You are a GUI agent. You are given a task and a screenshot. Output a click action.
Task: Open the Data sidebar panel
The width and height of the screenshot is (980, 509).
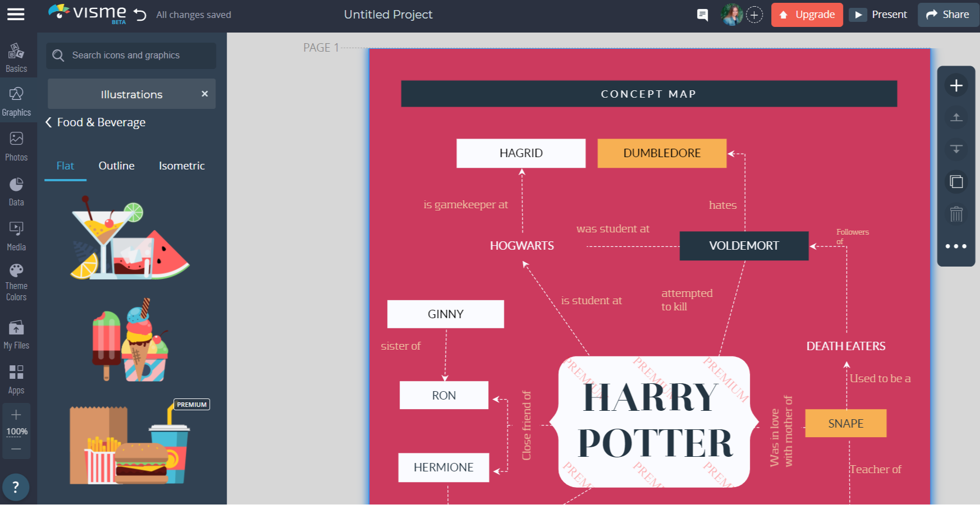16,191
